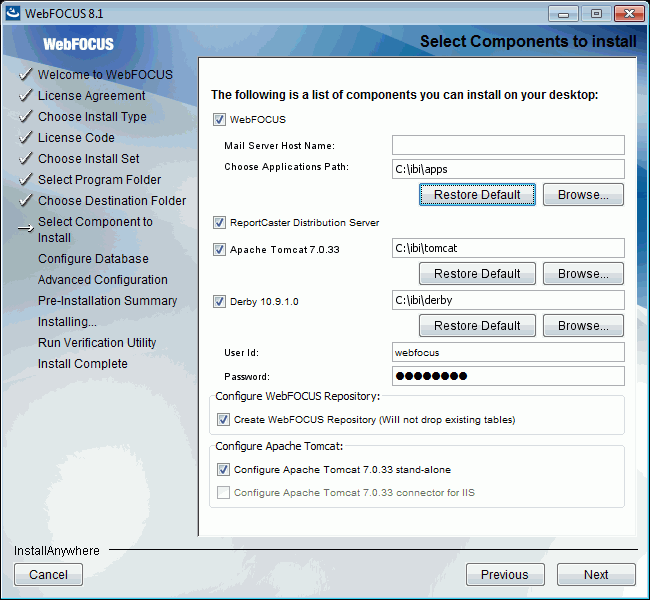Click the 'Advanced Configuration' step
This screenshot has width=650, height=600.
pyautogui.click(x=103, y=280)
